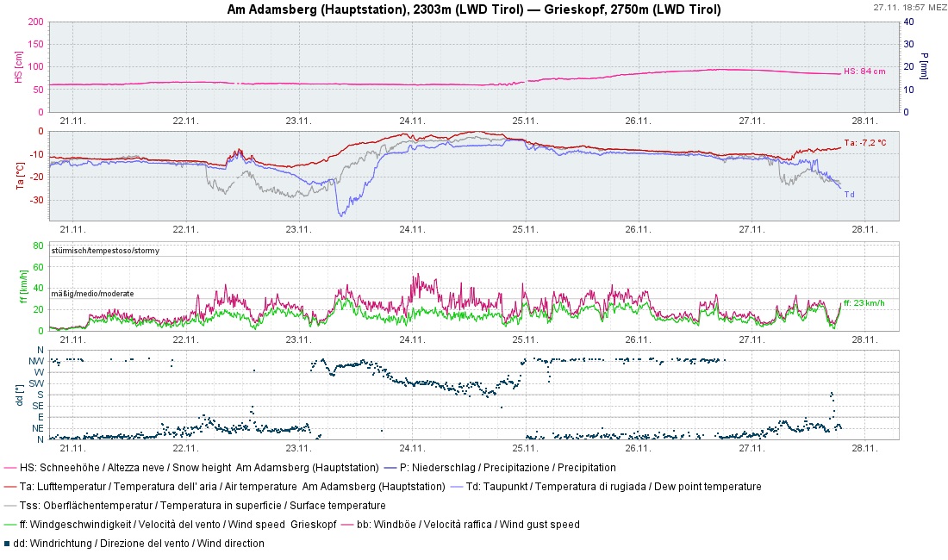Click the mäßig/medio/moderate threshold label
Viewport: 948px width, 560px height.
point(93,294)
